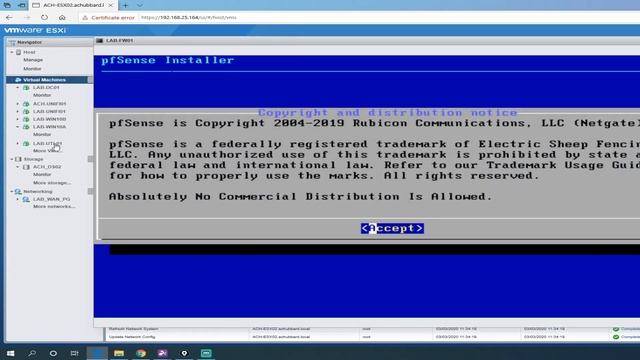Go back in the browser
Viewport: 640px width, 360px height.
(x=9, y=18)
